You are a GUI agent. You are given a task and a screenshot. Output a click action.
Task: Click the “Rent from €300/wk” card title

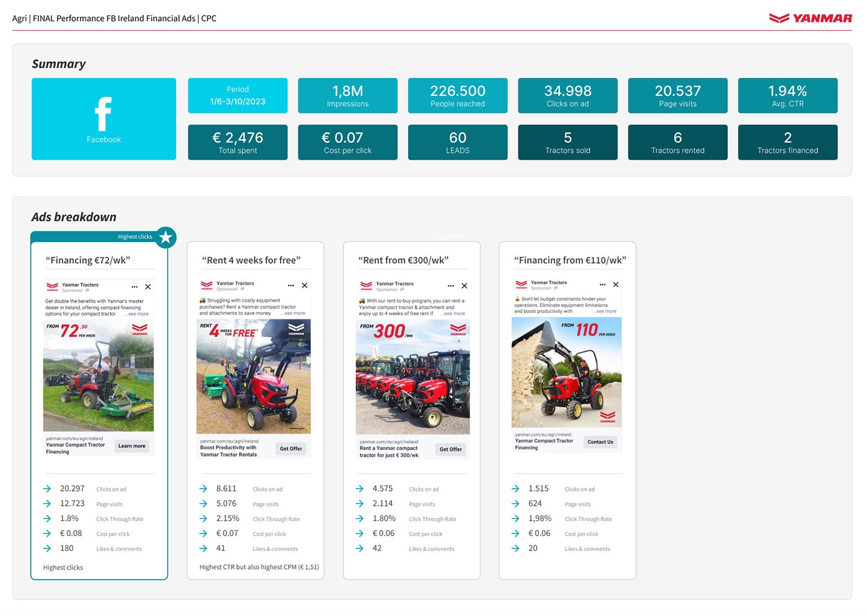click(404, 261)
